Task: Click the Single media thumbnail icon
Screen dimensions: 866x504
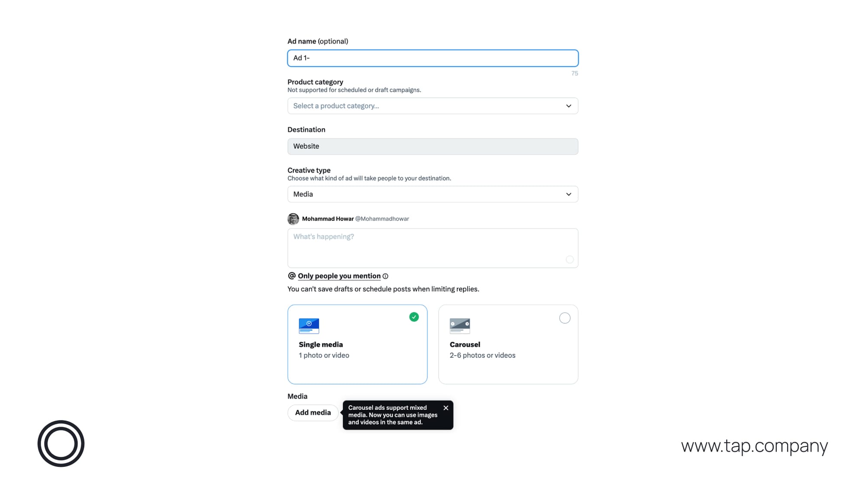Action: tap(309, 326)
